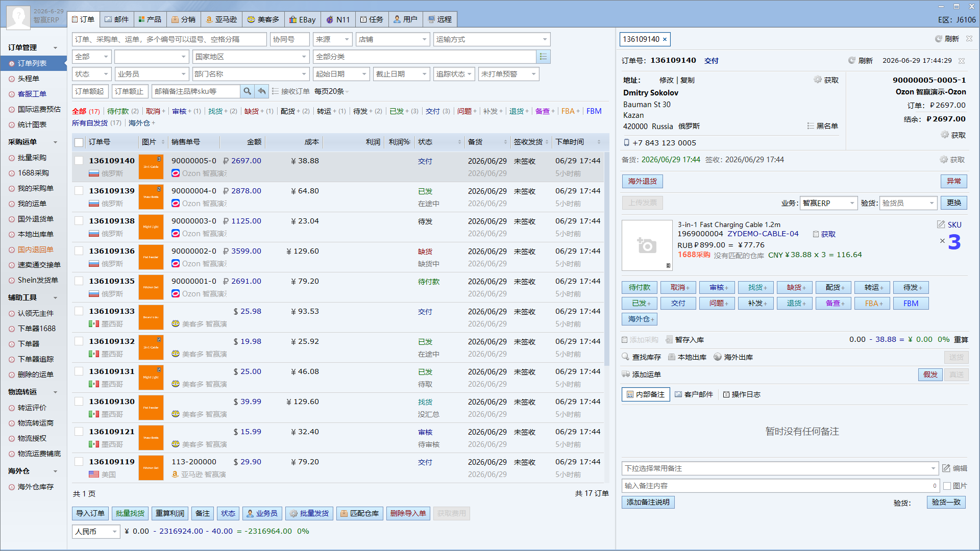Open the 国家地区 dropdown
The height and width of the screenshot is (551, 980).
click(x=251, y=57)
